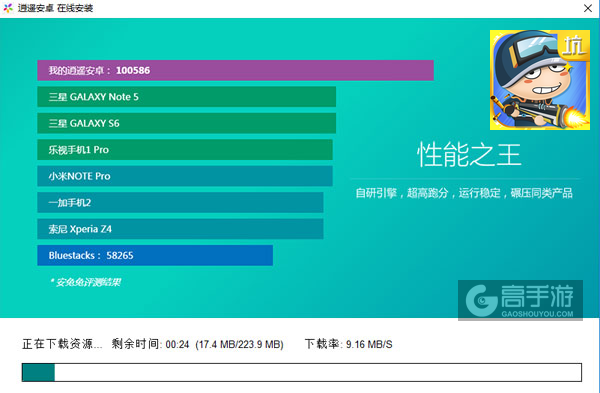Select the 三星 GALAXY Note 5 bar
The image size is (600, 393).
click(x=186, y=97)
